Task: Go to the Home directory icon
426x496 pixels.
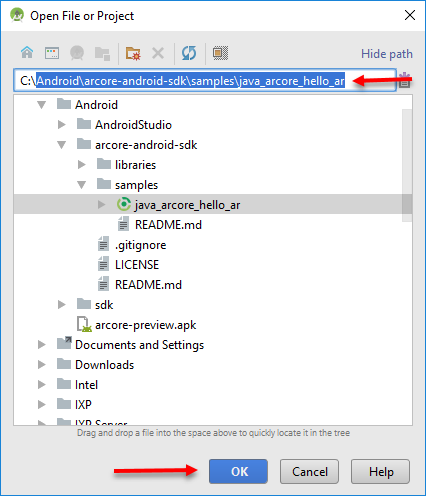Action: (27, 53)
